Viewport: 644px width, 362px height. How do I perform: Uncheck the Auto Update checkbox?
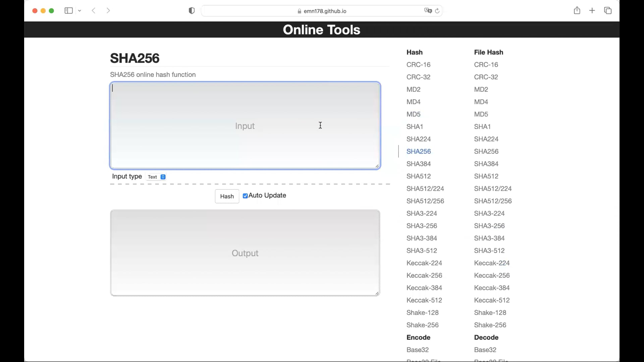245,196
